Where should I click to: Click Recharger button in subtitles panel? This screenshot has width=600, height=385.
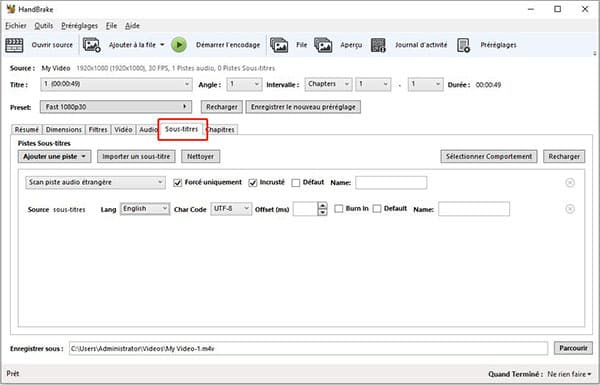564,157
